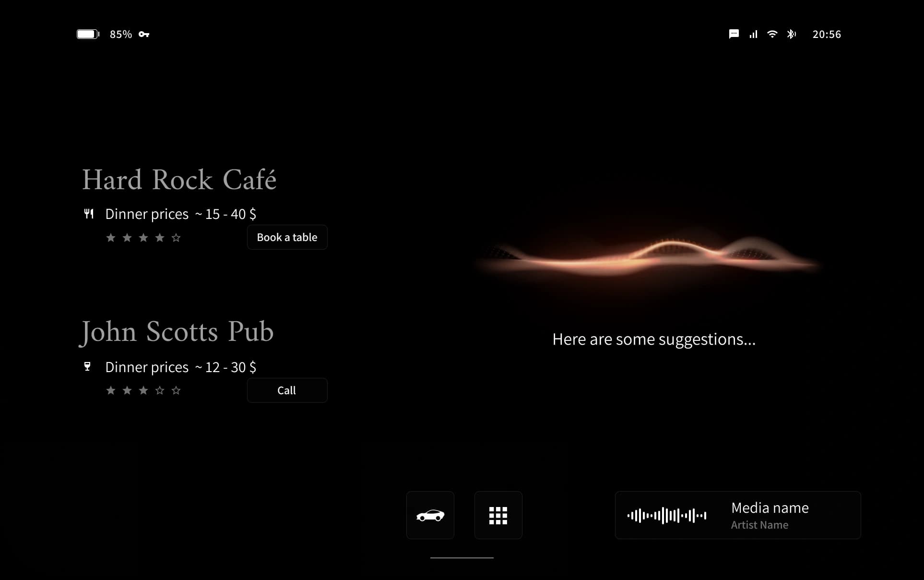This screenshot has width=924, height=580.
Task: Book a table at Hard Rock Café
Action: 287,237
